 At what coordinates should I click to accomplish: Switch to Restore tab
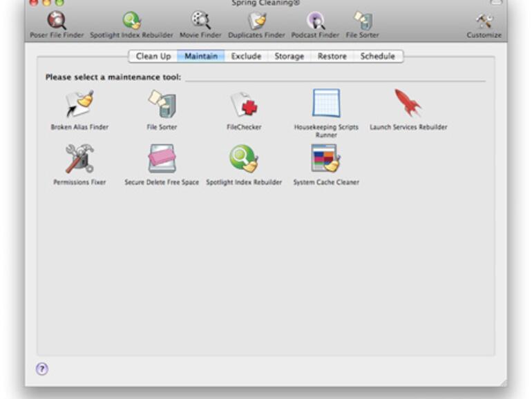[332, 57]
